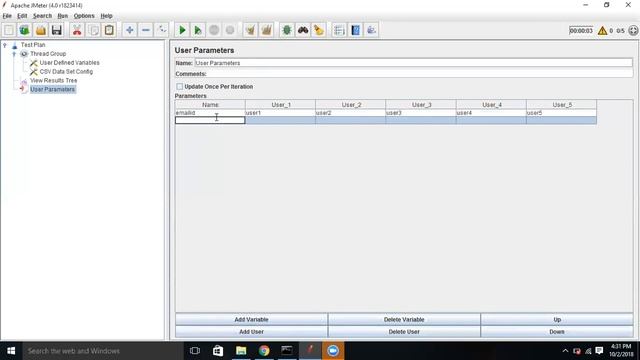640x360 pixels.
Task: Open the Options menu
Action: pos(84,16)
